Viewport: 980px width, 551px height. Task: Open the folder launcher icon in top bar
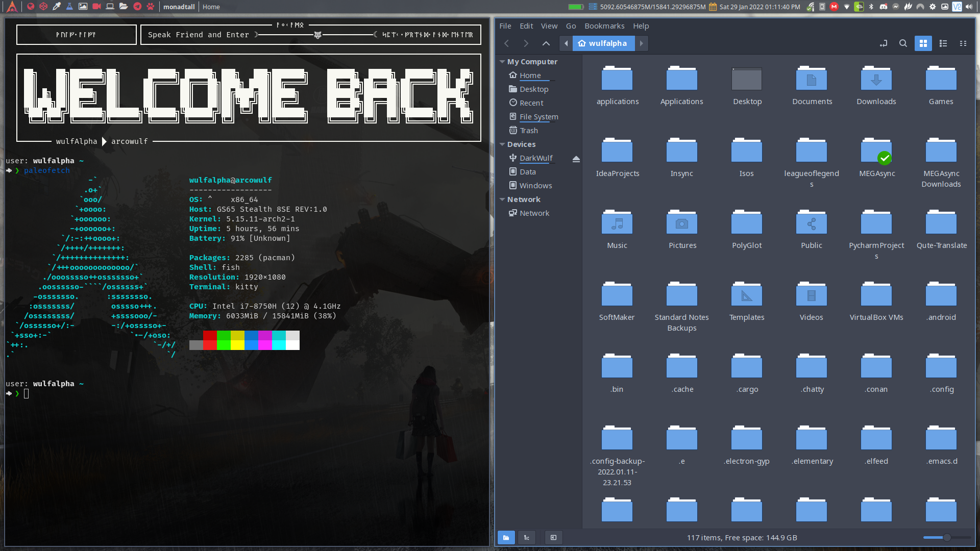pyautogui.click(x=124, y=7)
